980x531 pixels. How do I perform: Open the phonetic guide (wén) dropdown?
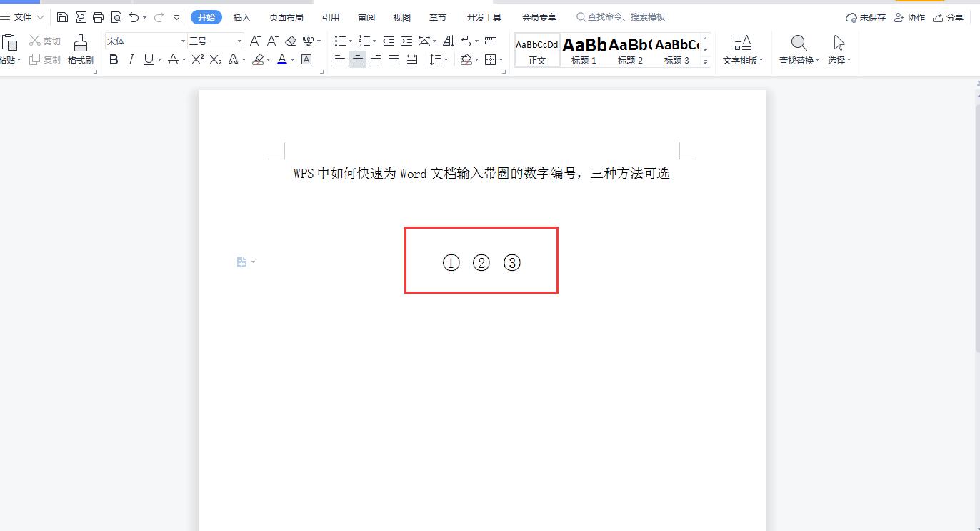tap(319, 41)
